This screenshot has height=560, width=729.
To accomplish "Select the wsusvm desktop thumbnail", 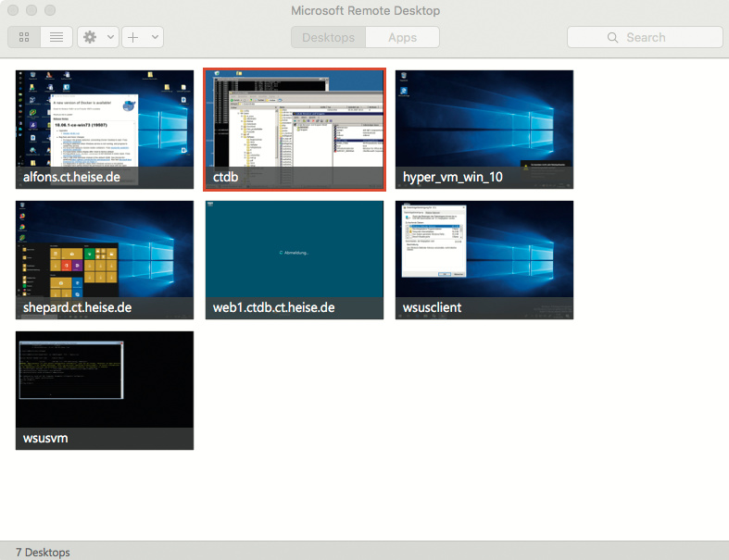I will (x=105, y=390).
